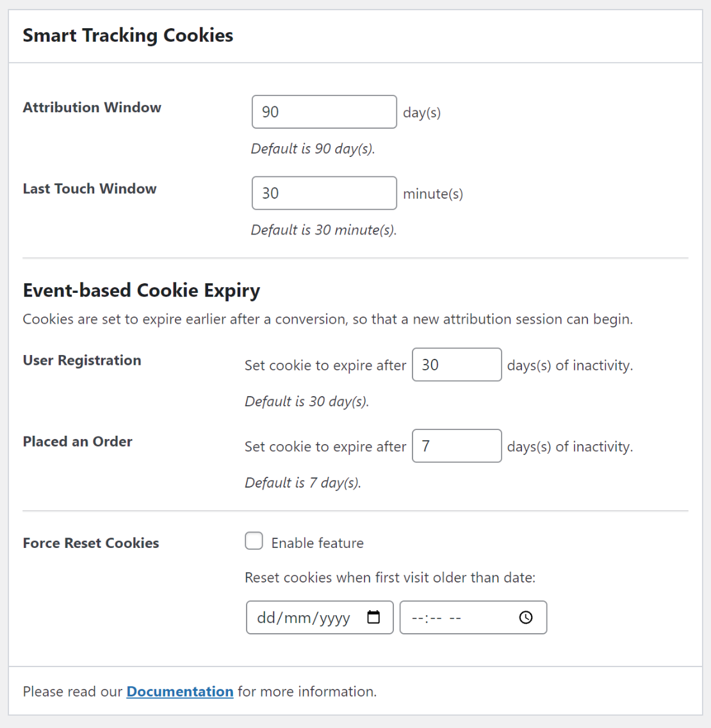
Task: Select the Last Touch Window minutes field
Action: tap(323, 193)
